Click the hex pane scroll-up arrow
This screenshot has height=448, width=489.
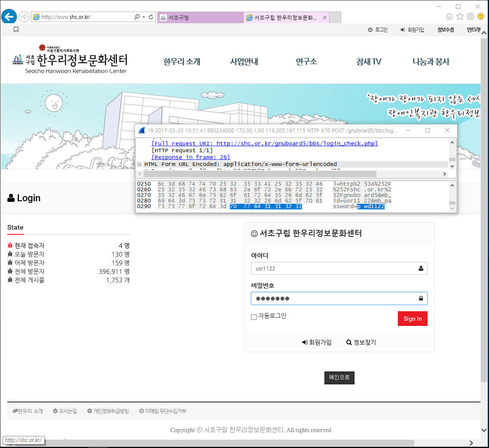pyautogui.click(x=452, y=185)
